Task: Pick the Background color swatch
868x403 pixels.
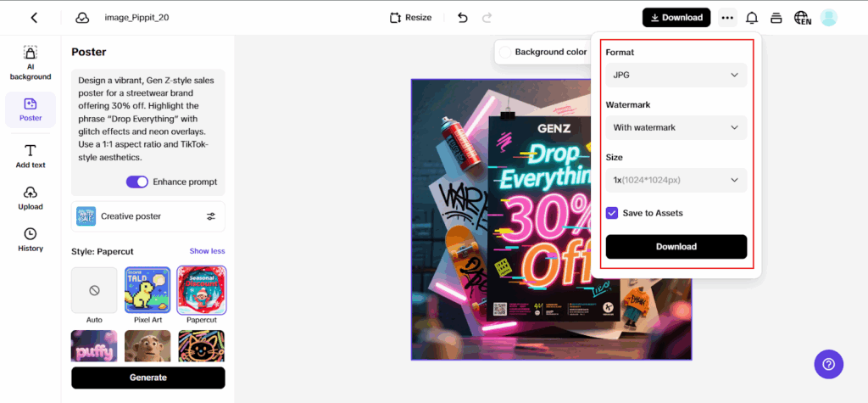Action: click(506, 52)
